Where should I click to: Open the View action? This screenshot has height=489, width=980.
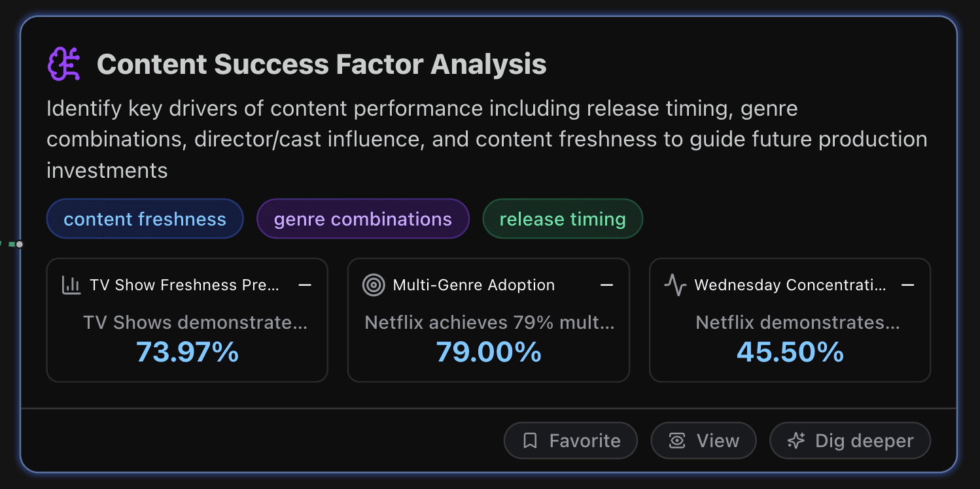pos(703,440)
